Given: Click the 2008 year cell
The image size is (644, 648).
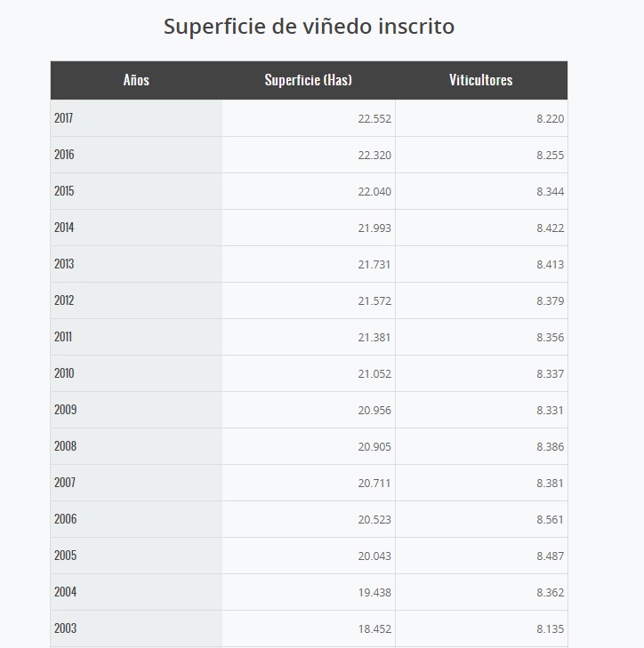Looking at the screenshot, I should (x=64, y=446).
